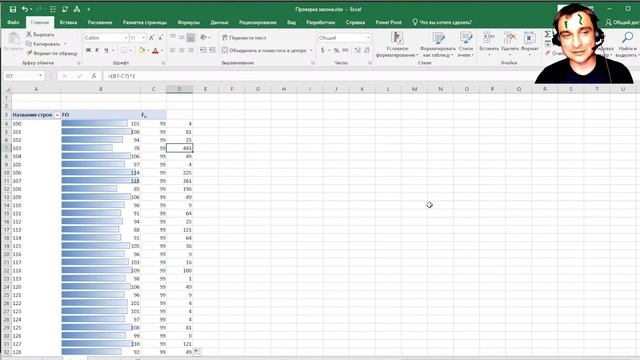The height and width of the screenshot is (360, 640).
Task: Center cell text horizontally
Action: [x=182, y=50]
